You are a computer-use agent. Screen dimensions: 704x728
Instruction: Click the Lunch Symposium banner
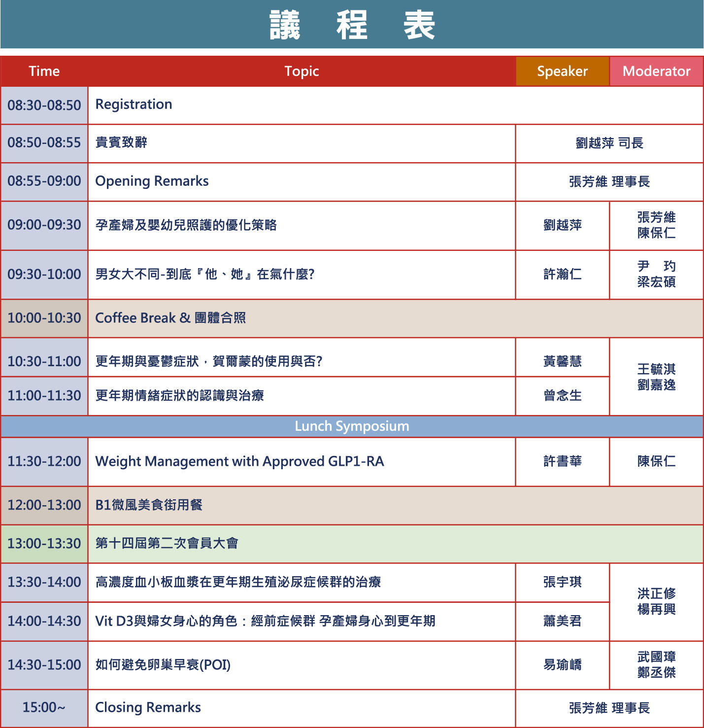(352, 426)
